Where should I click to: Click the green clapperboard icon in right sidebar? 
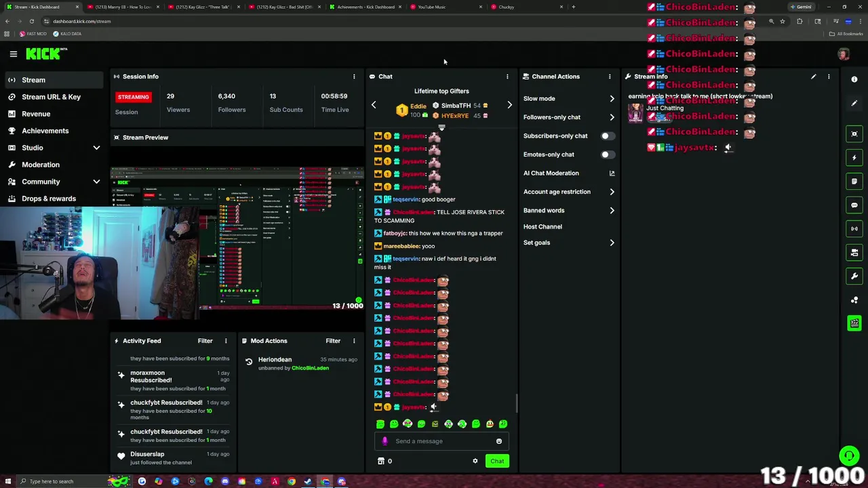pyautogui.click(x=854, y=323)
